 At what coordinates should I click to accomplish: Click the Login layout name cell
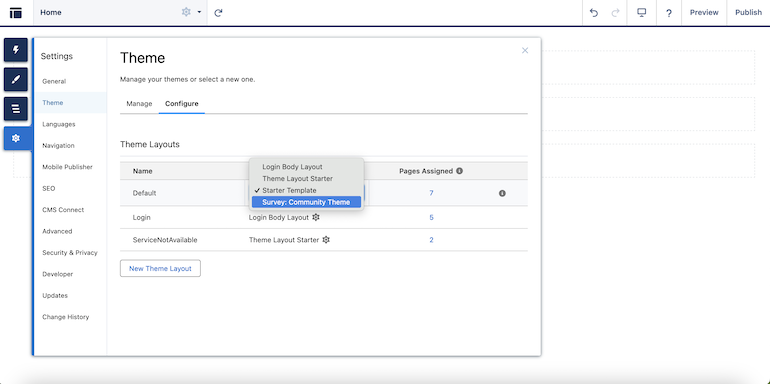point(141,217)
